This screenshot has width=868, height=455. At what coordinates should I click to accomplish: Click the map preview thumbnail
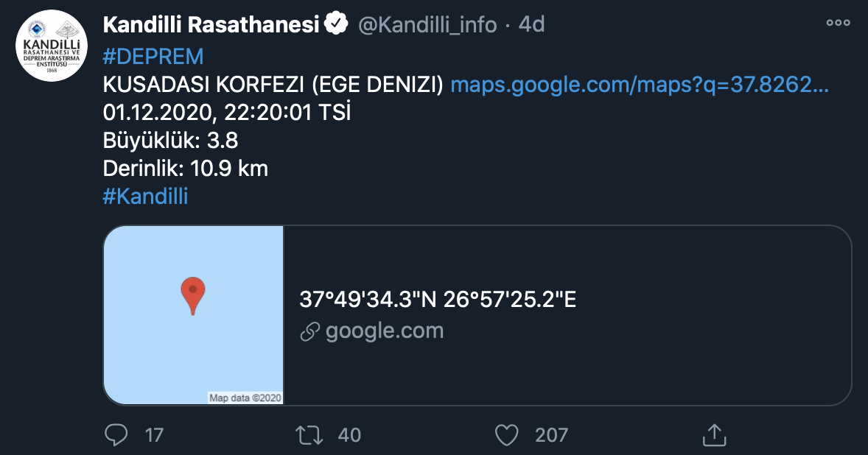tap(194, 314)
